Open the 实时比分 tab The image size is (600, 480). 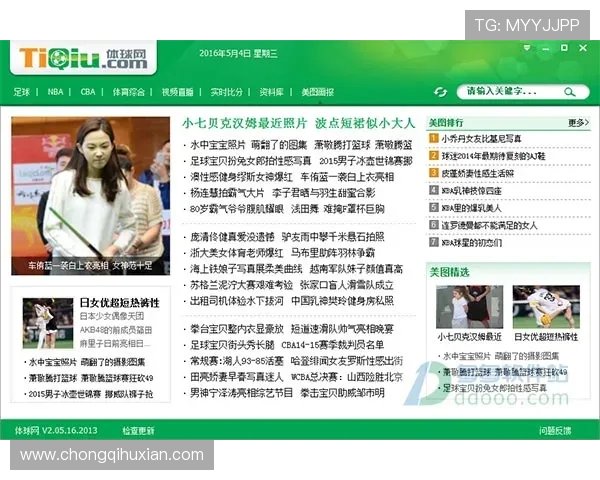(x=227, y=92)
